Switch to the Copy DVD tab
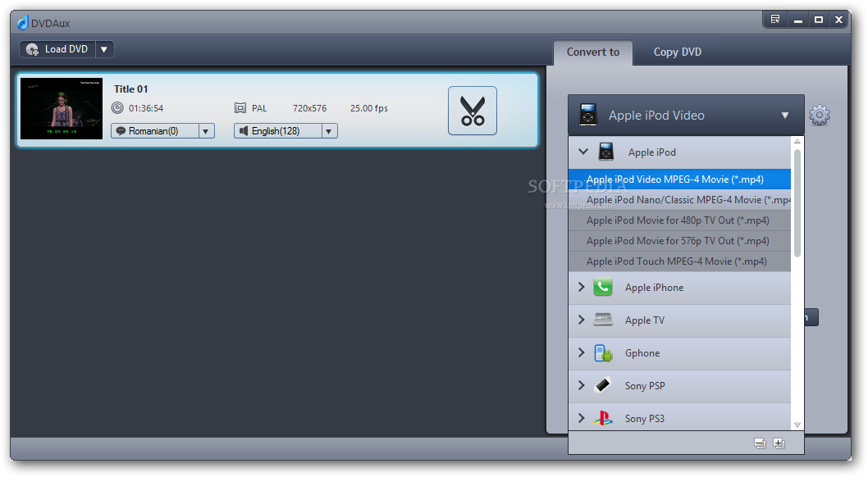 [x=677, y=52]
